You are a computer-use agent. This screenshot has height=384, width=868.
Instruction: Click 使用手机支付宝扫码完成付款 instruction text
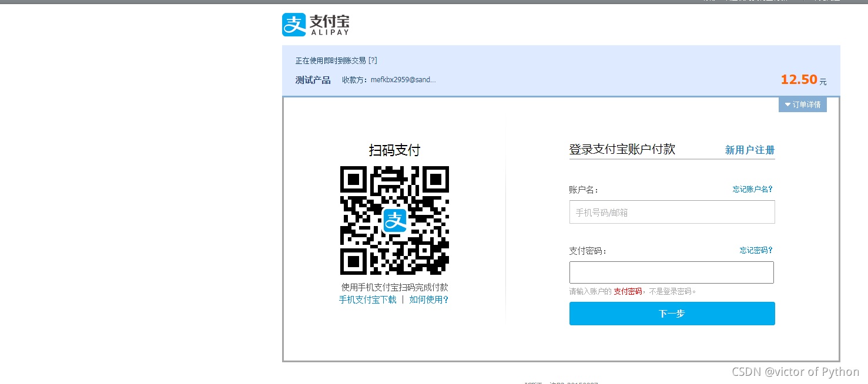pos(395,287)
